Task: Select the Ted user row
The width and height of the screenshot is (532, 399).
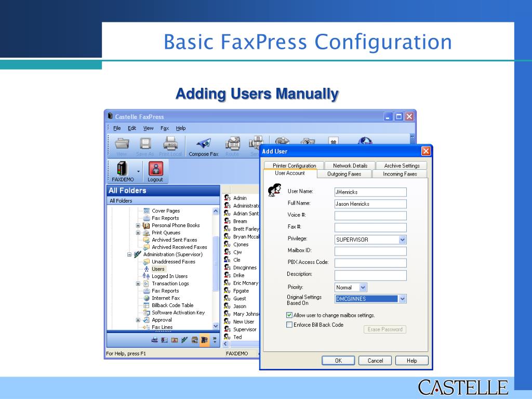Action: coord(237,337)
